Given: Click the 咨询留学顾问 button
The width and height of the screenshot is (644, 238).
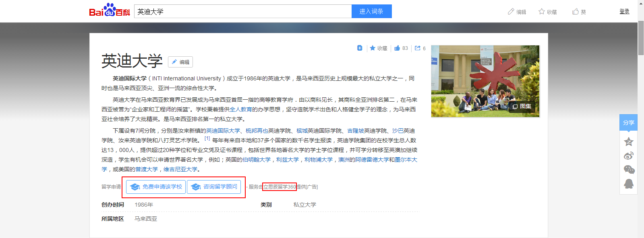Looking at the screenshot, I should 214,187.
